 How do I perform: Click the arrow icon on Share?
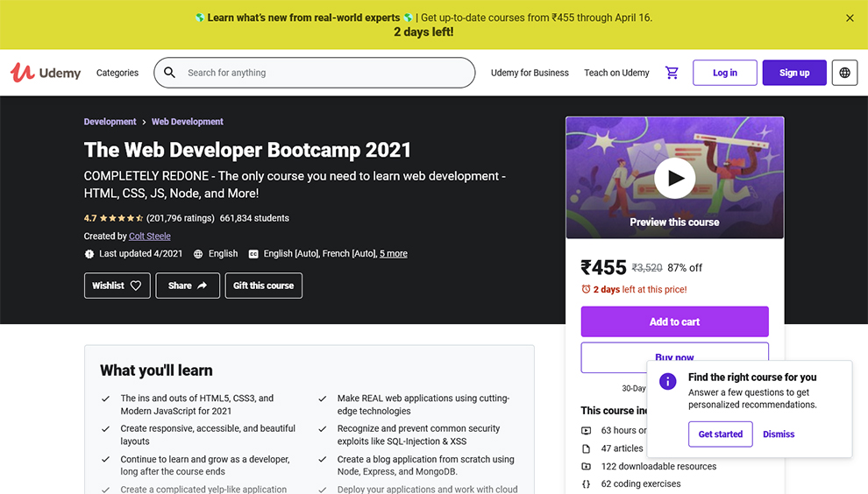(202, 286)
